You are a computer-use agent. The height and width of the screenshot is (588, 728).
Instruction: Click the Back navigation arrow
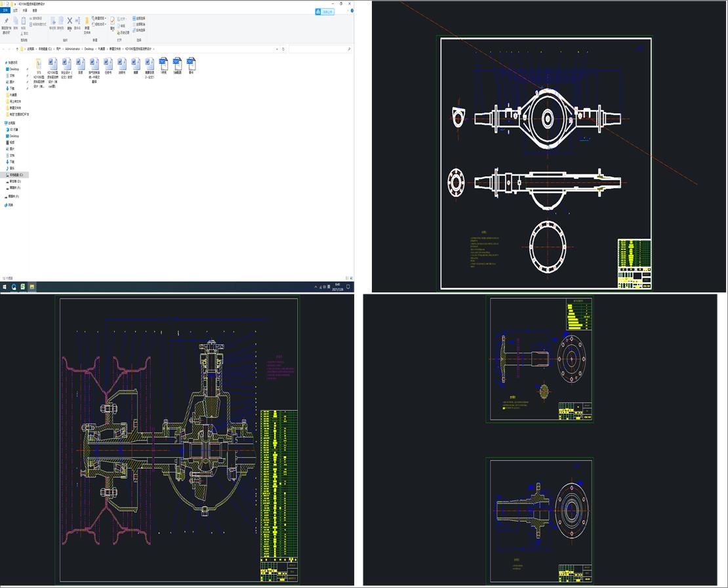click(x=3, y=49)
